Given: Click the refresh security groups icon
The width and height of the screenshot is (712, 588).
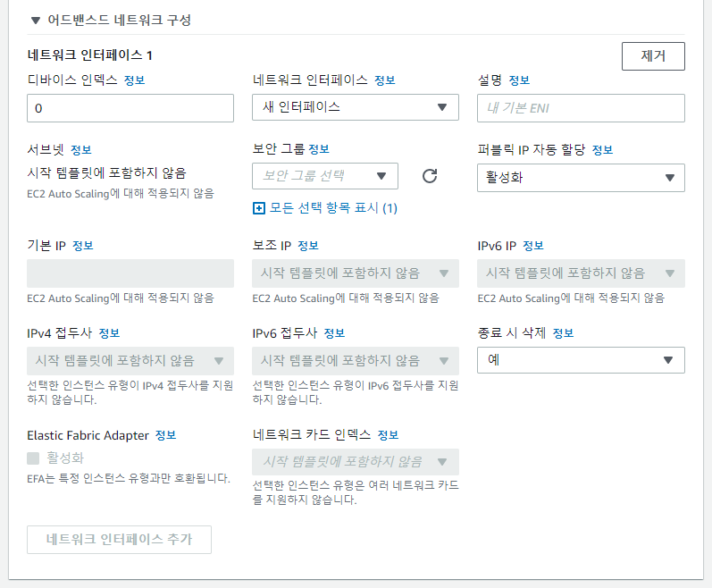Looking at the screenshot, I should click(430, 176).
